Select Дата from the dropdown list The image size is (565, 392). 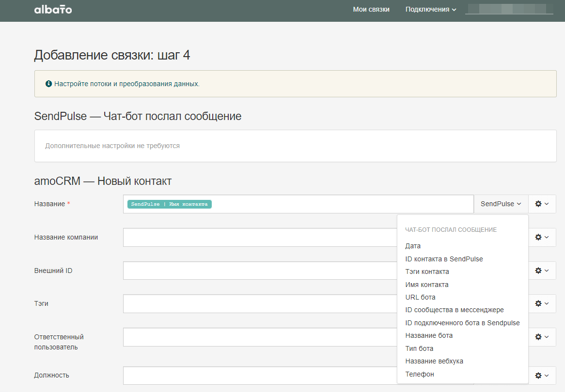click(x=413, y=246)
